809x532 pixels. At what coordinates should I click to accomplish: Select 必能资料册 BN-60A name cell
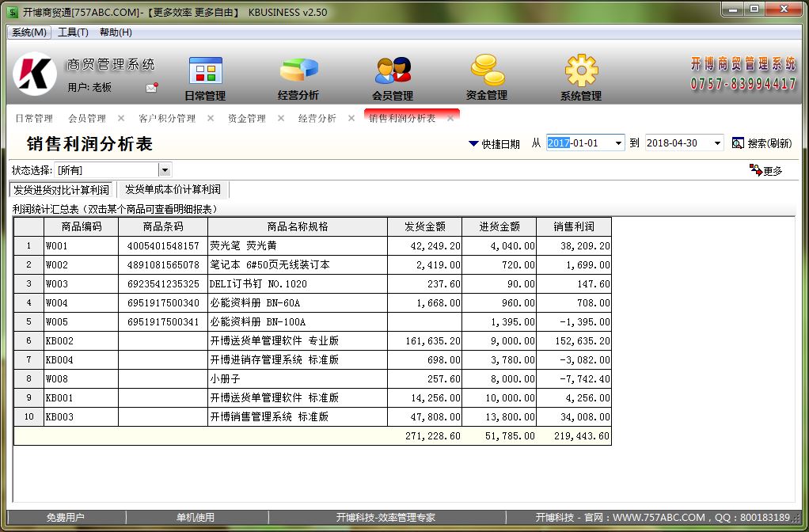pyautogui.click(x=298, y=303)
